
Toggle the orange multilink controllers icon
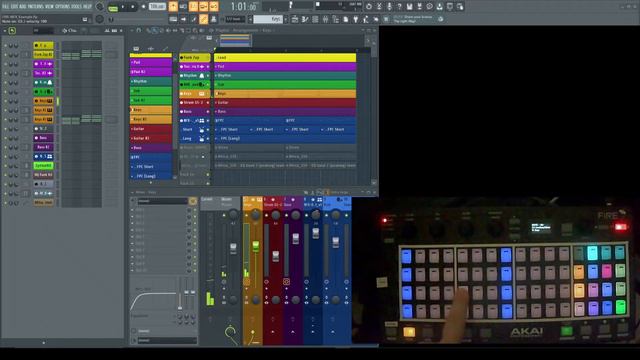pyautogui.click(x=203, y=19)
